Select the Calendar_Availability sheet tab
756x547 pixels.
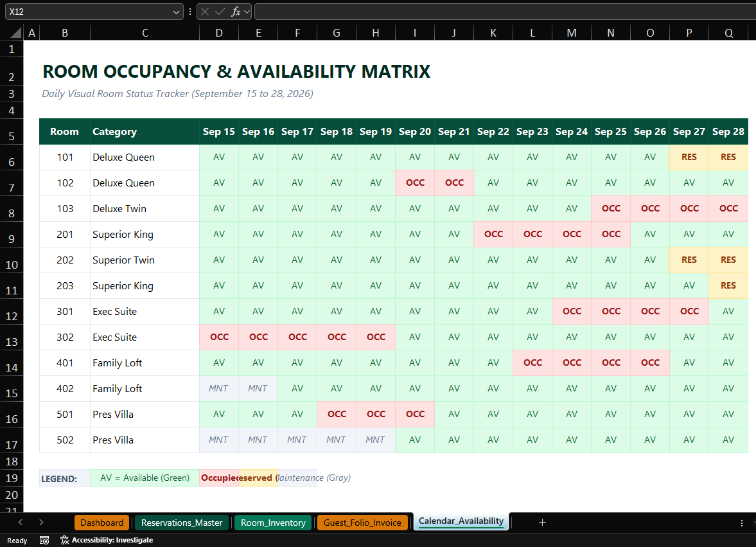[461, 521]
